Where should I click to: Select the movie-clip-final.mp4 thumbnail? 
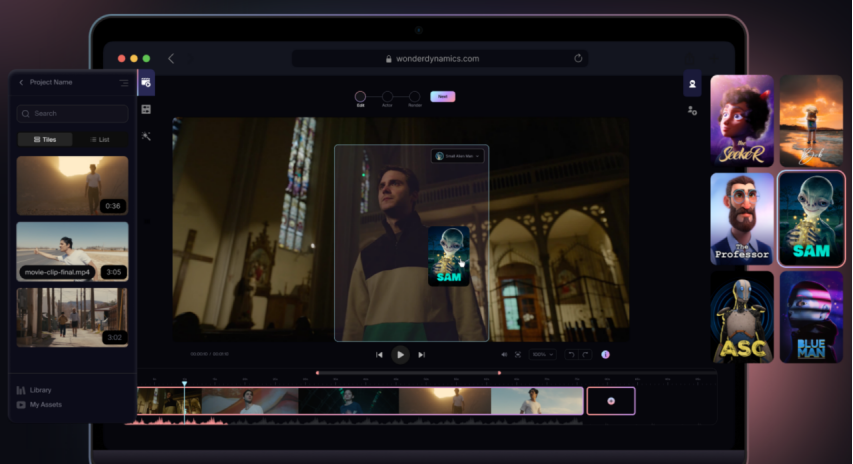point(72,251)
